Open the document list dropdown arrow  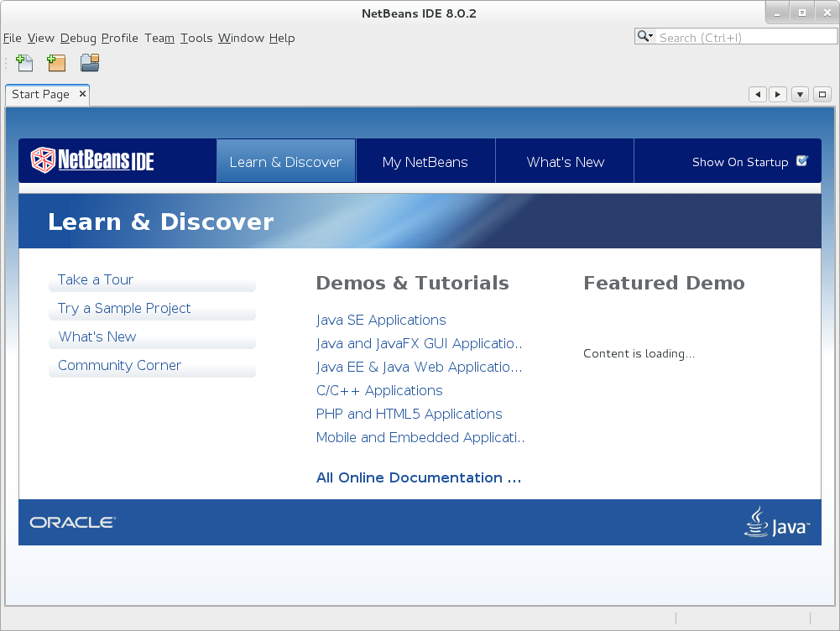click(800, 95)
